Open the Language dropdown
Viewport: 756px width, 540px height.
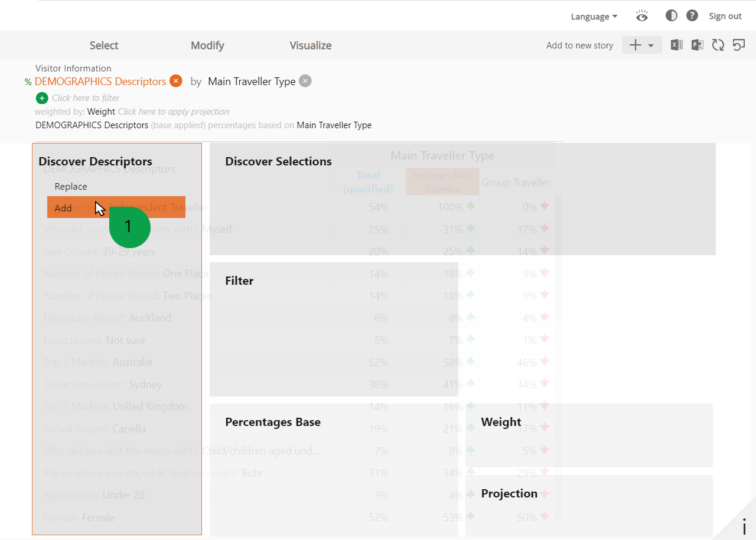pos(594,17)
